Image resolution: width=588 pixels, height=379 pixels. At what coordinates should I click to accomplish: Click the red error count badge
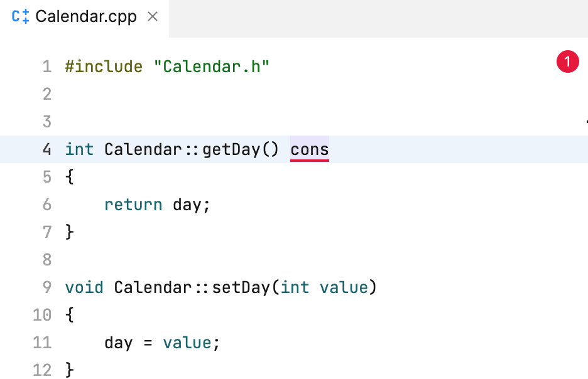click(x=567, y=61)
